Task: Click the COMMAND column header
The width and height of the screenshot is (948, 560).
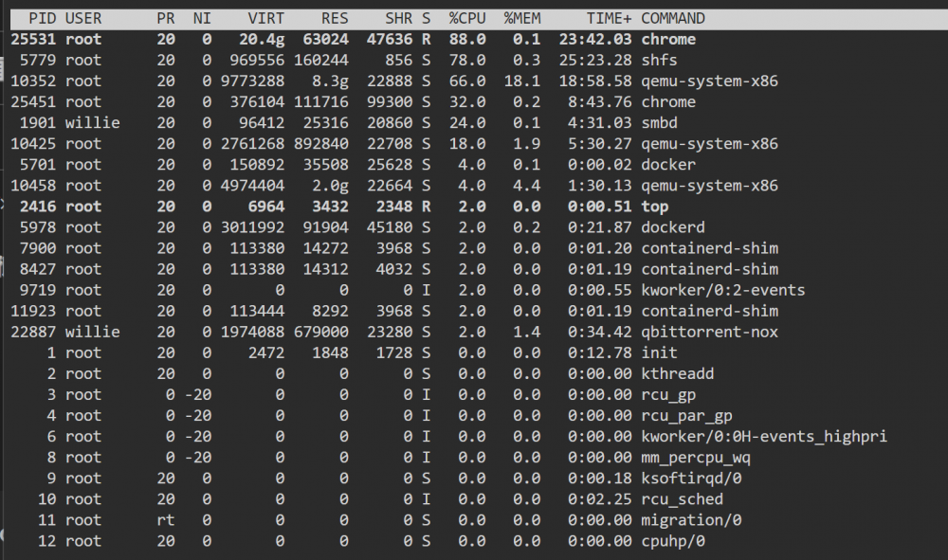Action: coord(673,19)
